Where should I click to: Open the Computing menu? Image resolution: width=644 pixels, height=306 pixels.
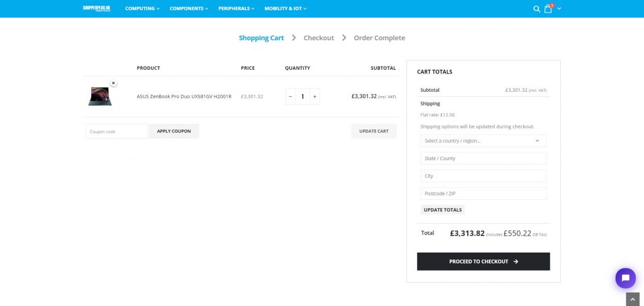[x=142, y=8]
